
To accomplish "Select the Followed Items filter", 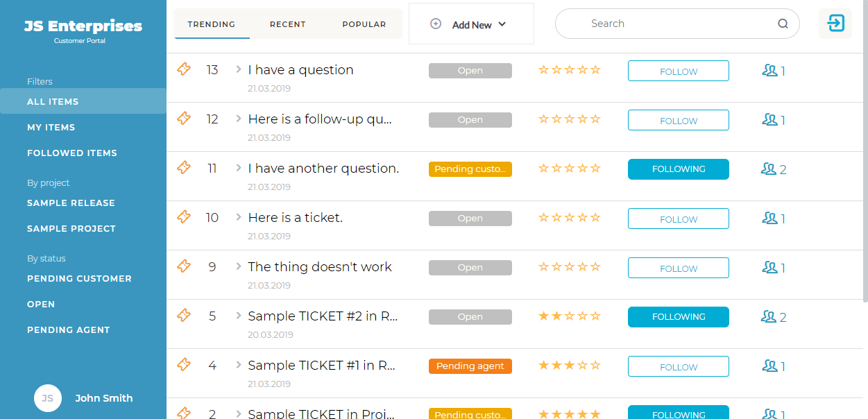I will pyautogui.click(x=72, y=153).
